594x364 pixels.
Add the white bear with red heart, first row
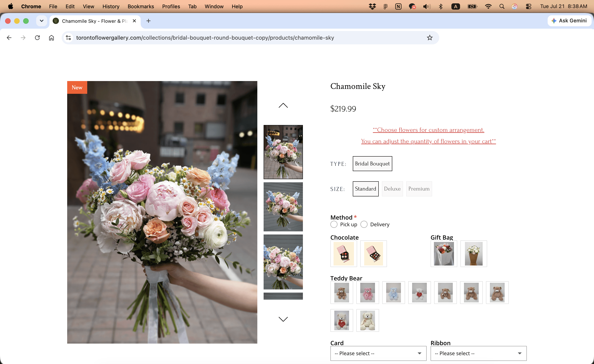click(419, 292)
